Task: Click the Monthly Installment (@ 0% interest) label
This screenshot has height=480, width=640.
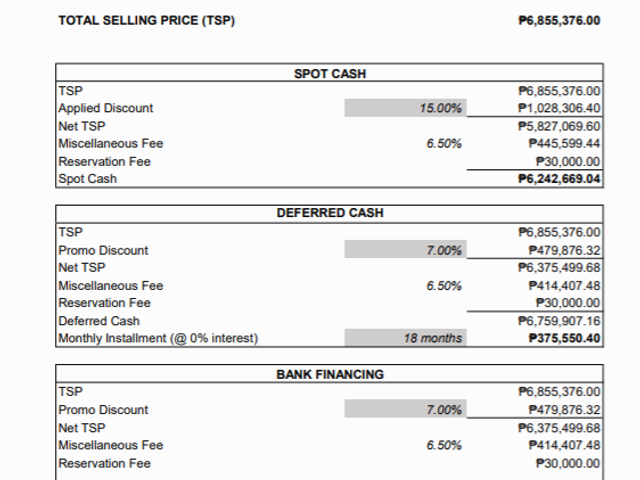Action: coord(158,338)
